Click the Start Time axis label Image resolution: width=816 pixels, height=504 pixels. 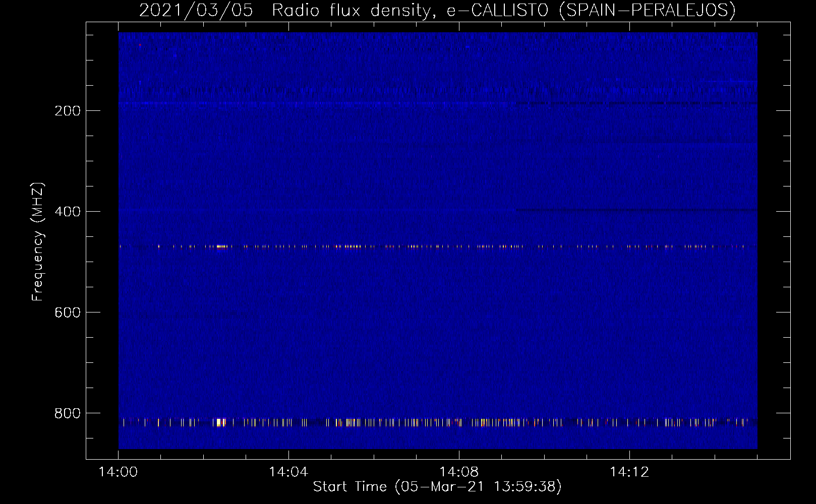tap(437, 486)
